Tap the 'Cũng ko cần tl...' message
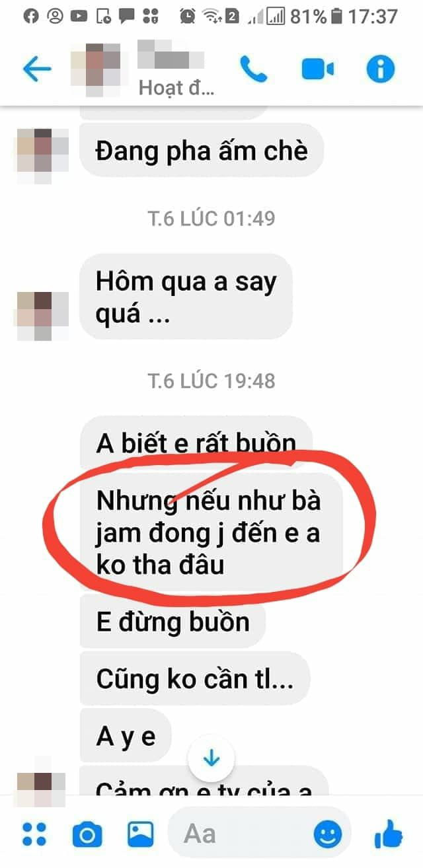The width and height of the screenshot is (423, 868). click(195, 678)
